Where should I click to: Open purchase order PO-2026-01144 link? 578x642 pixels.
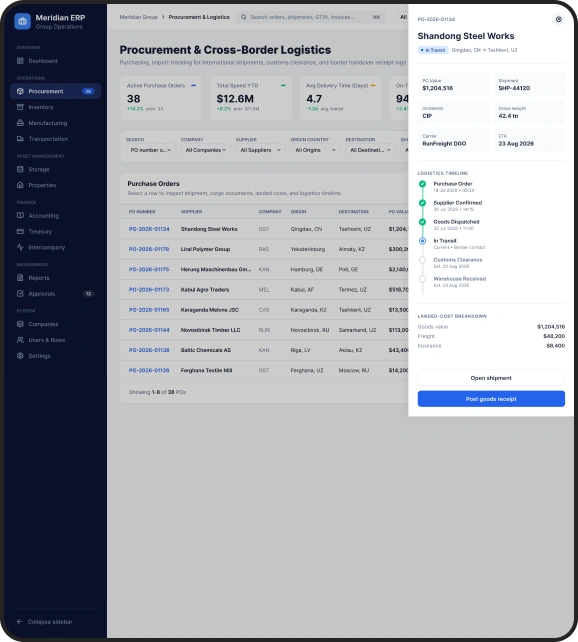pos(149,330)
